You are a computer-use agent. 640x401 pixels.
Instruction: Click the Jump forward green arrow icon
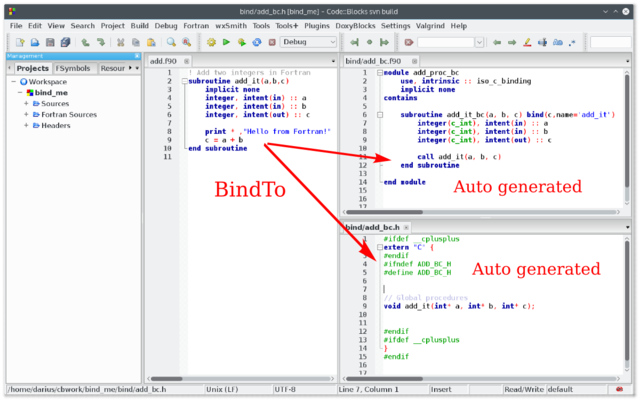[384, 42]
